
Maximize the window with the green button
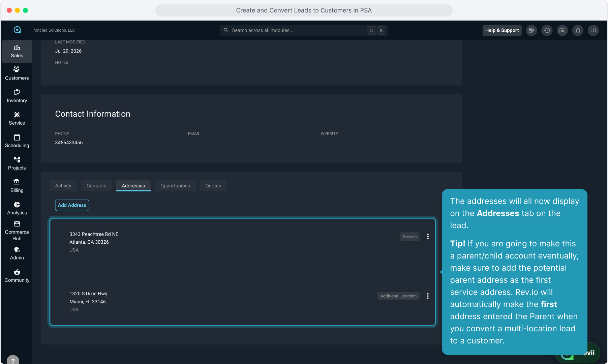25,10
